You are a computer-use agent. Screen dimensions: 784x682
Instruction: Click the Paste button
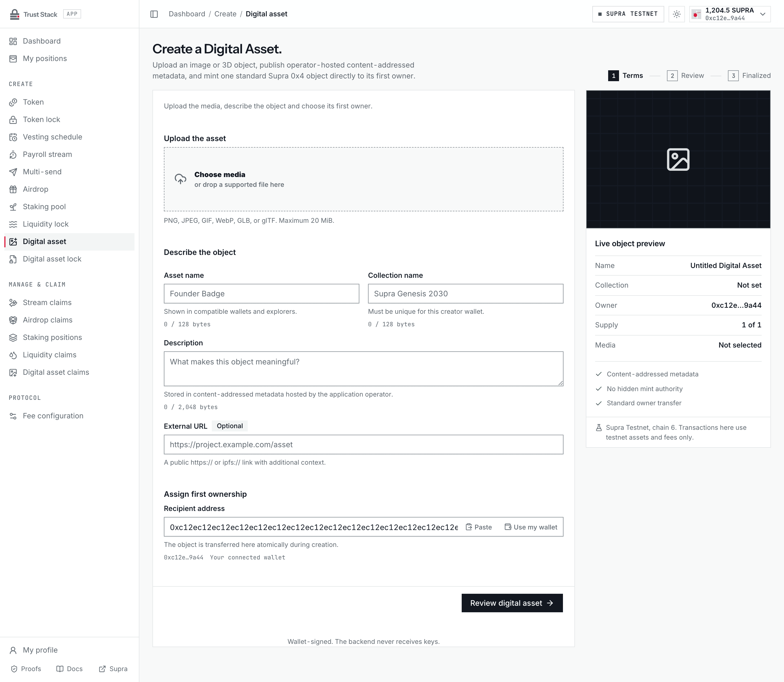tap(479, 527)
